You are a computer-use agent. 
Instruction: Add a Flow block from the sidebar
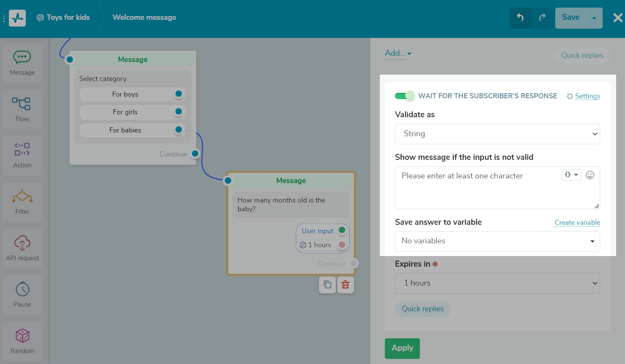pos(22,109)
